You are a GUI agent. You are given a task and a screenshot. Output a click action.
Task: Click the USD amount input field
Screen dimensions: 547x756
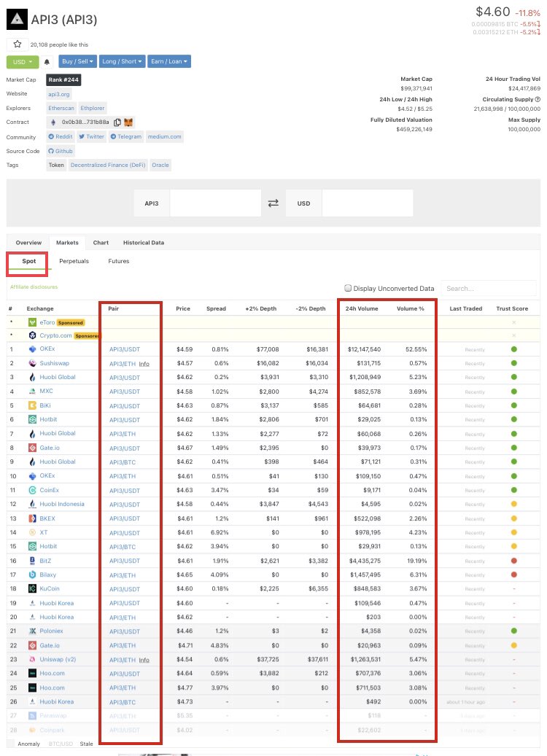(367, 203)
